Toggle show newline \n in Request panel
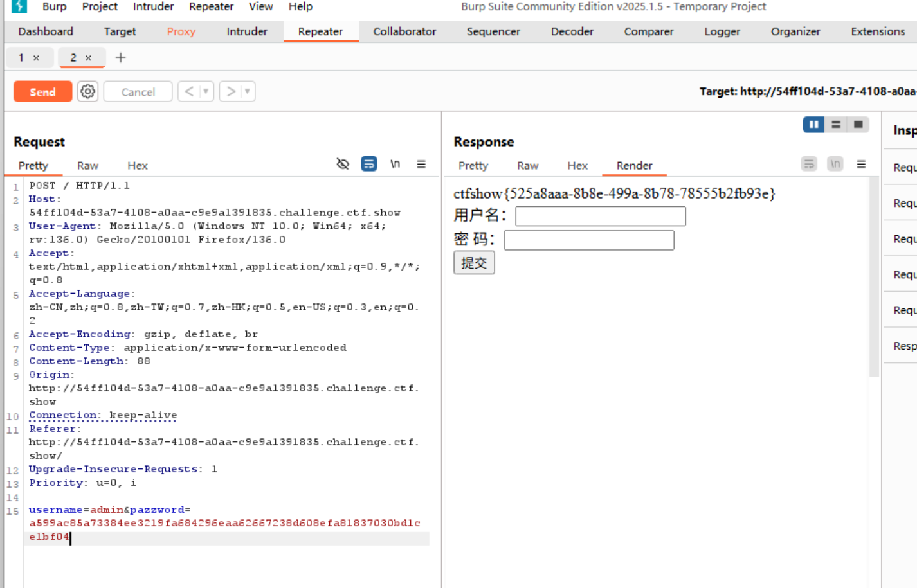 [x=395, y=164]
